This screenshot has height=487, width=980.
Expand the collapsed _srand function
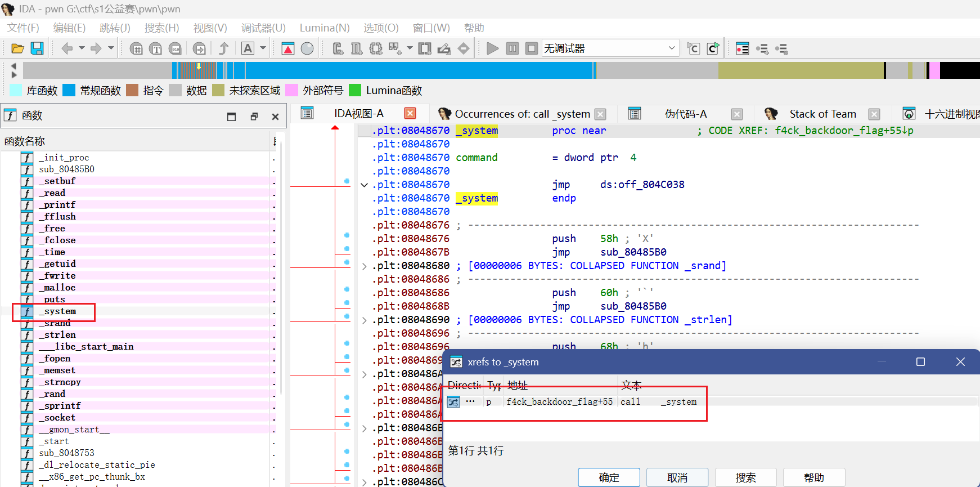pos(365,266)
